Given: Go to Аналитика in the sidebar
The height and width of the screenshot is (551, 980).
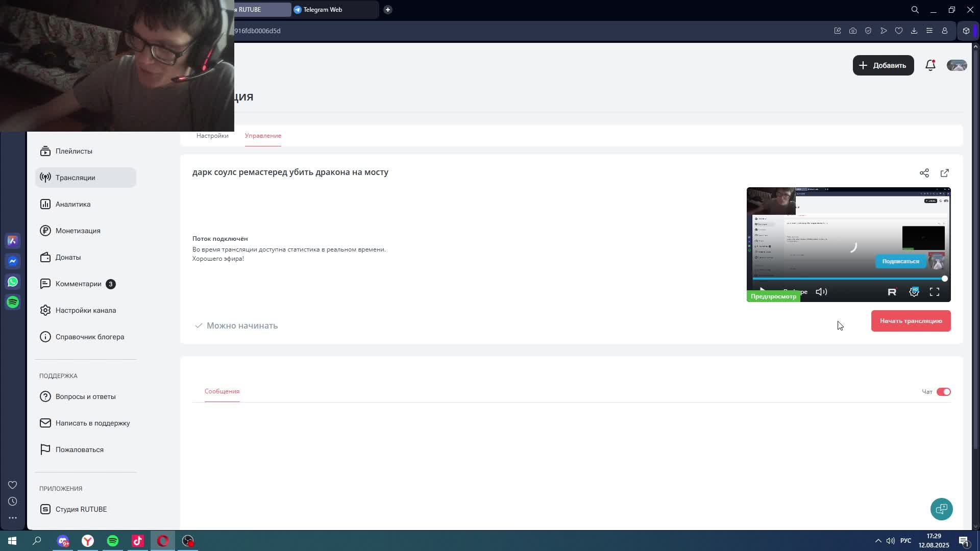Looking at the screenshot, I should click(73, 204).
